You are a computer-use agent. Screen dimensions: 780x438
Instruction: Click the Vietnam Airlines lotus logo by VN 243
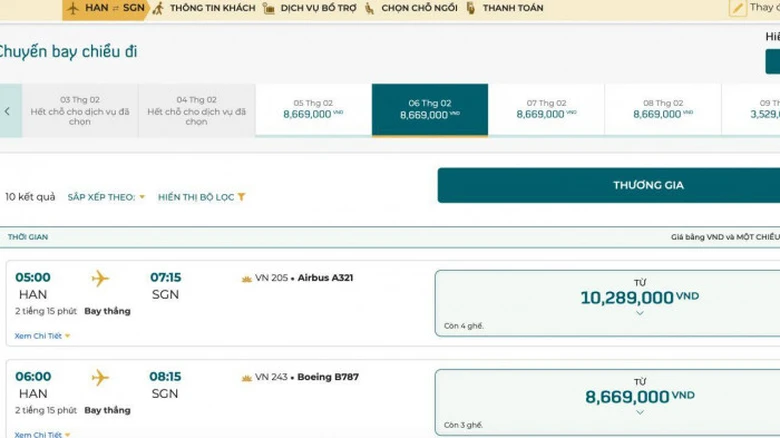click(246, 377)
